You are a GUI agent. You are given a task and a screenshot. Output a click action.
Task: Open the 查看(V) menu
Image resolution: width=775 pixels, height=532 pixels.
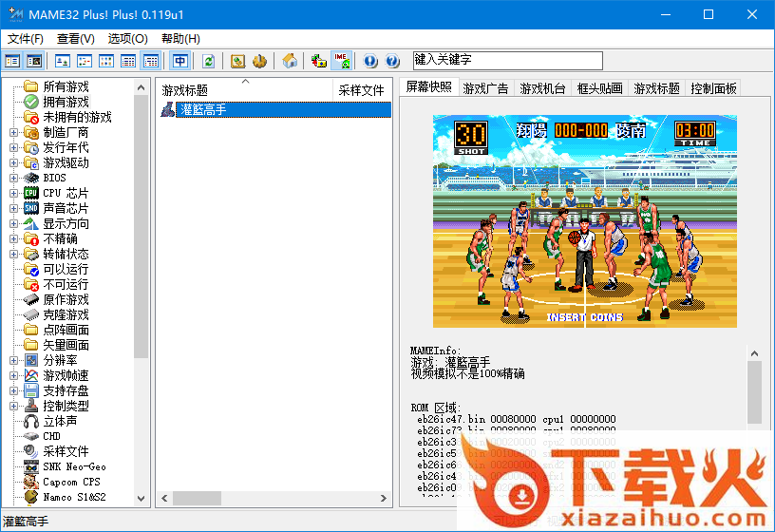pyautogui.click(x=76, y=39)
